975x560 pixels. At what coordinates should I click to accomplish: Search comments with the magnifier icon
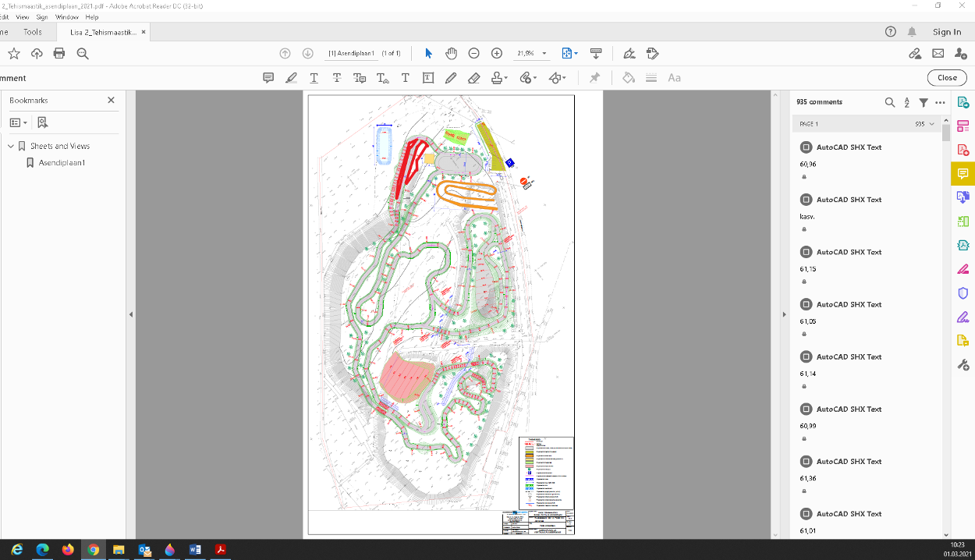click(890, 102)
